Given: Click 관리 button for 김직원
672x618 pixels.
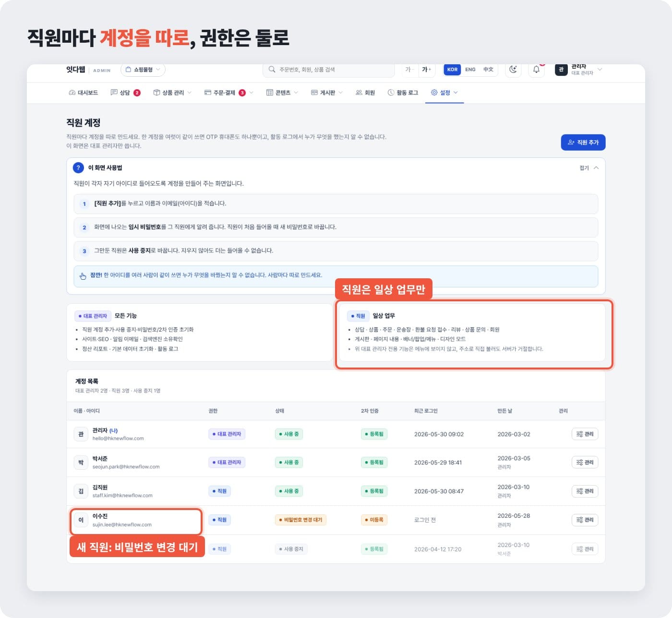Looking at the screenshot, I should pos(585,491).
